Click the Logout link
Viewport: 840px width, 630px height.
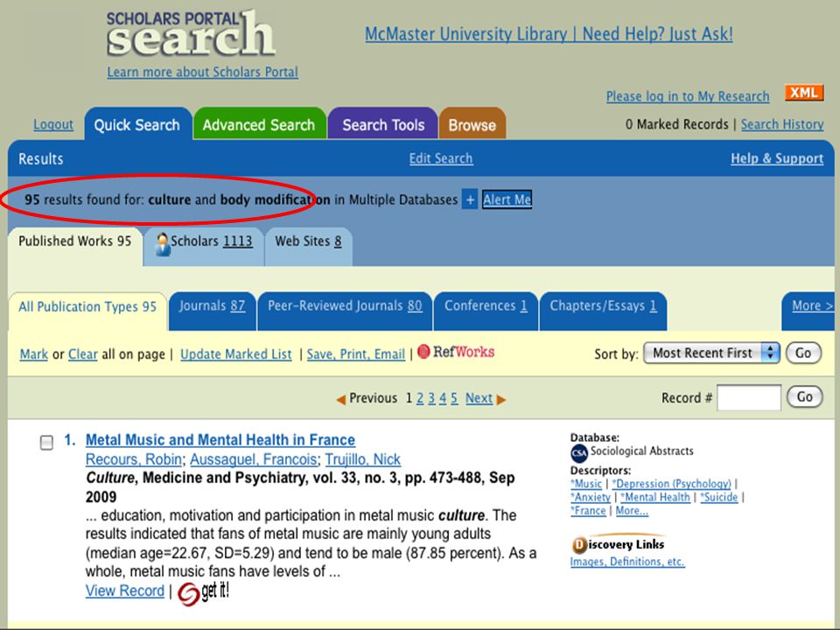click(x=53, y=124)
